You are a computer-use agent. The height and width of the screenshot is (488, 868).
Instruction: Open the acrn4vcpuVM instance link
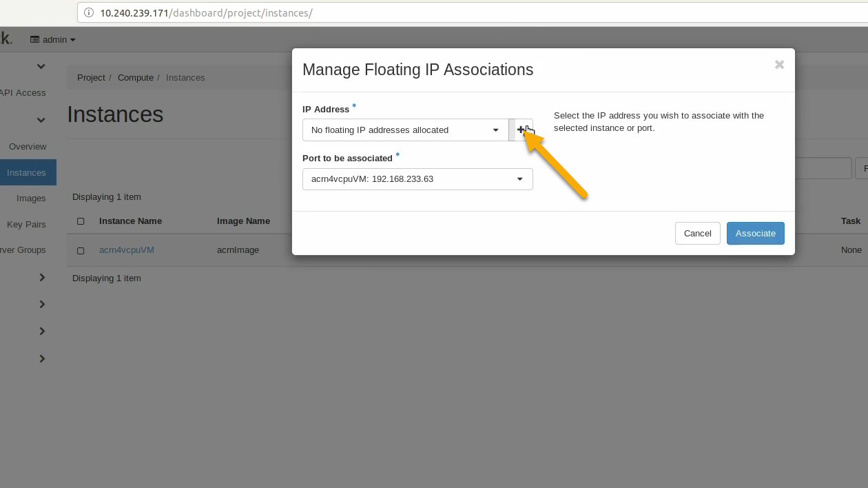[x=127, y=250]
